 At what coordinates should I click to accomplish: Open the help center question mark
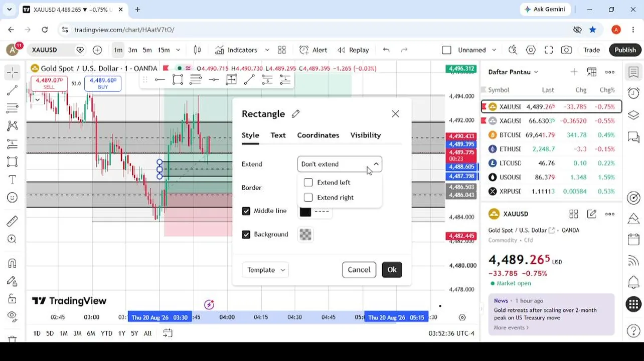633,331
